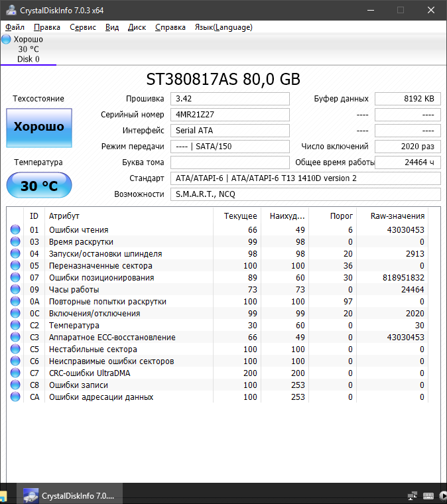Click the 30 °C temperature button

pyautogui.click(x=39, y=185)
